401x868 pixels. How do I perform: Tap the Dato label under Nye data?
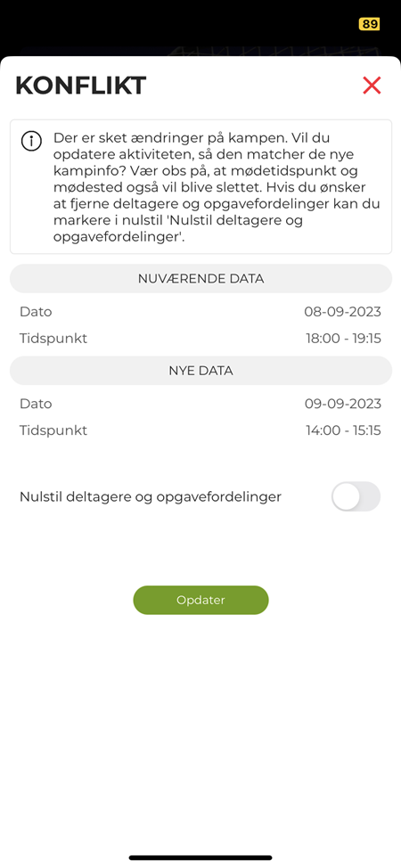tap(36, 404)
